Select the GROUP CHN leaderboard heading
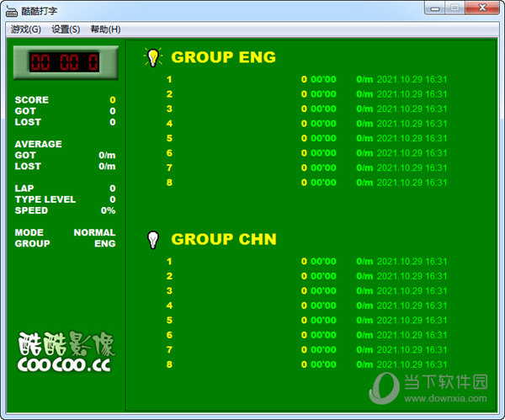505x420 pixels. point(223,239)
